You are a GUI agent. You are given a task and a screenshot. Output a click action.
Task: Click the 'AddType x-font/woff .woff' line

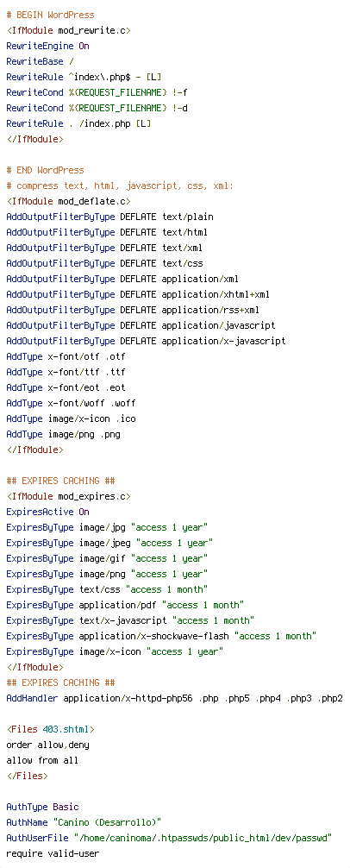click(72, 402)
